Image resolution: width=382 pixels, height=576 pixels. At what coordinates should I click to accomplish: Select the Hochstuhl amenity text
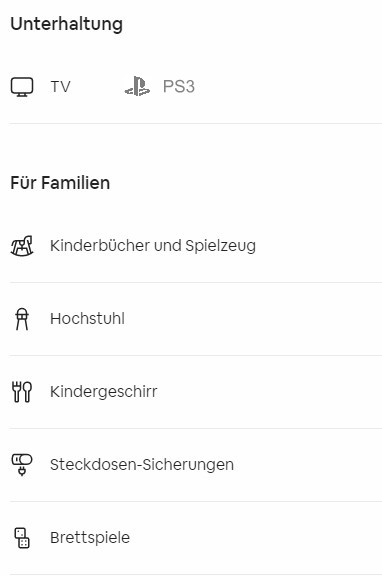(x=87, y=319)
